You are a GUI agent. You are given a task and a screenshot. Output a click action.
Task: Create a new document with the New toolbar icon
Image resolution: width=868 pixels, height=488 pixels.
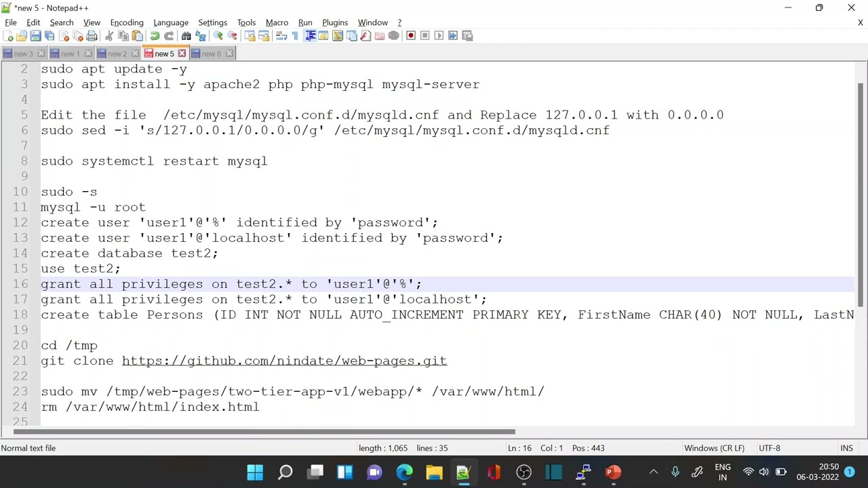8,36
